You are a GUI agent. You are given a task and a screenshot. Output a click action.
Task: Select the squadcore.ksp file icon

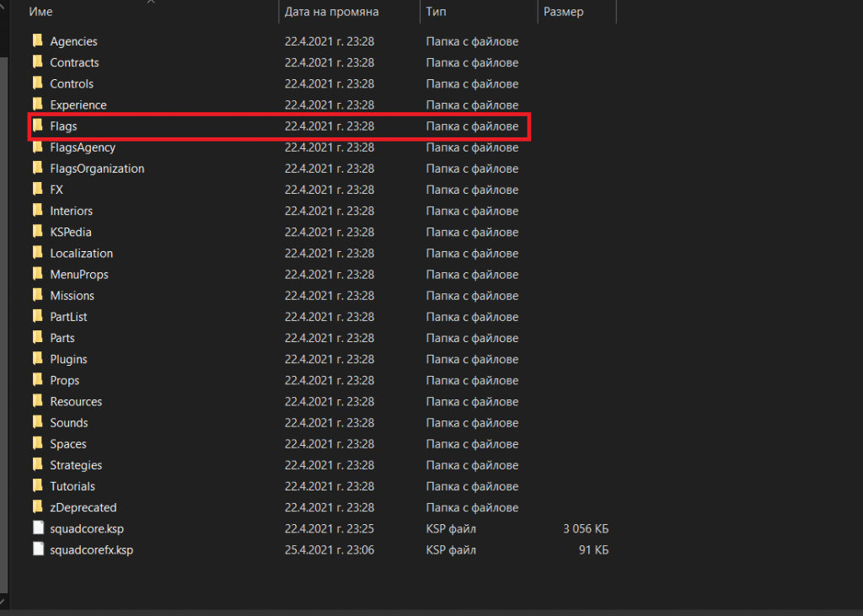[x=37, y=528]
